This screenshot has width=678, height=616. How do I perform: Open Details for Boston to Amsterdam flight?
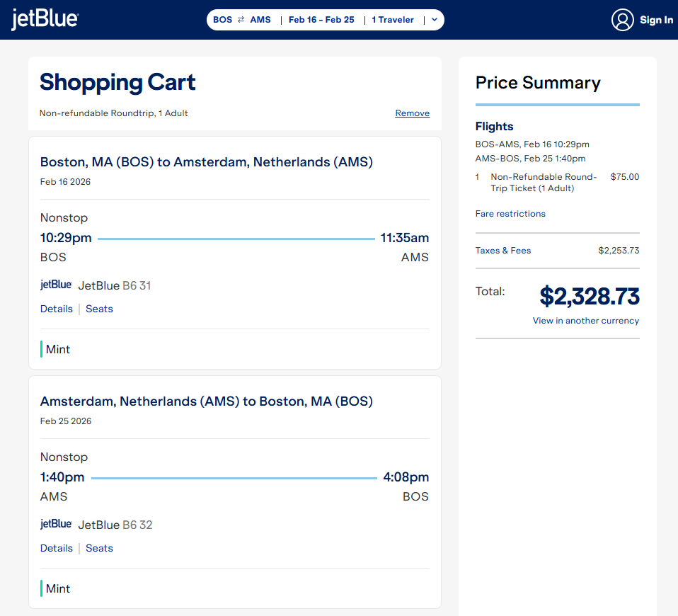[56, 309]
